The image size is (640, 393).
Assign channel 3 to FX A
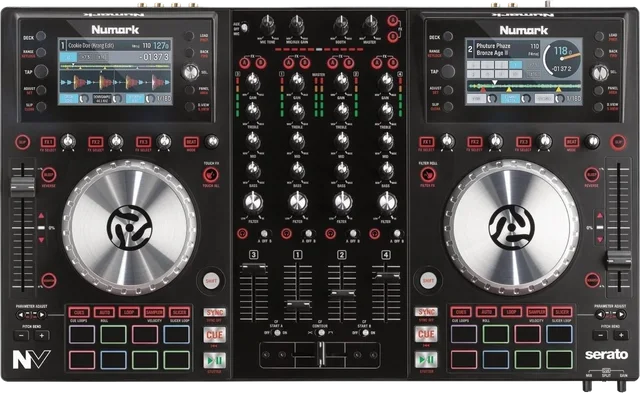pos(244,63)
